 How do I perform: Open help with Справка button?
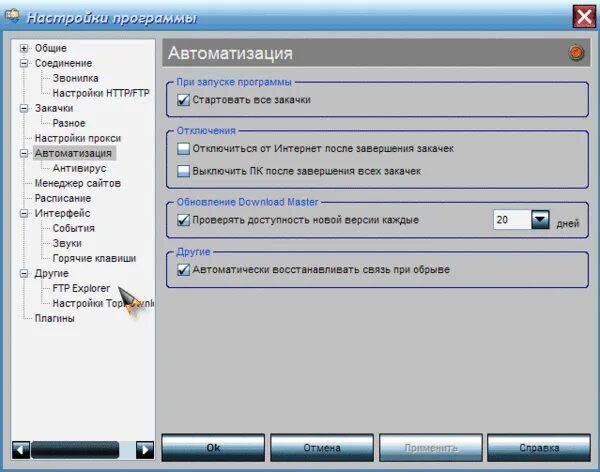[539, 448]
